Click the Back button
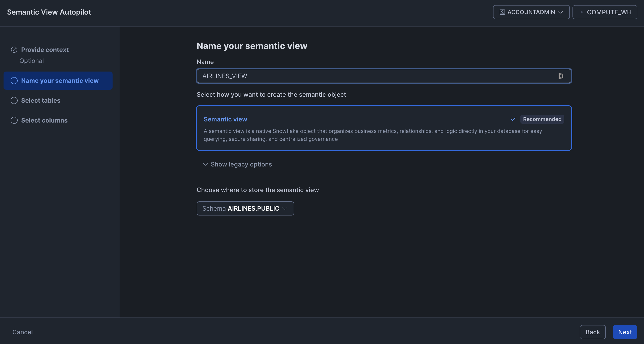Screen dimensions: 644x344 point(593,332)
